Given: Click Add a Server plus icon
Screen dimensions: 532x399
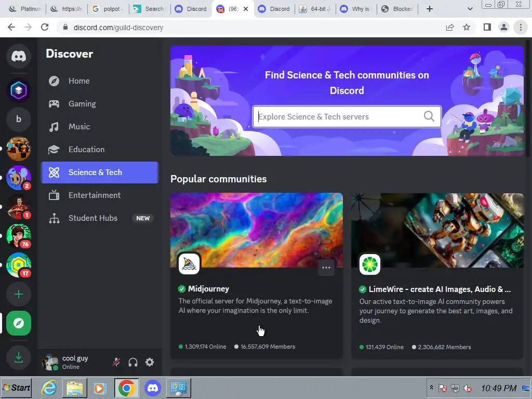Looking at the screenshot, I should pyautogui.click(x=19, y=294).
